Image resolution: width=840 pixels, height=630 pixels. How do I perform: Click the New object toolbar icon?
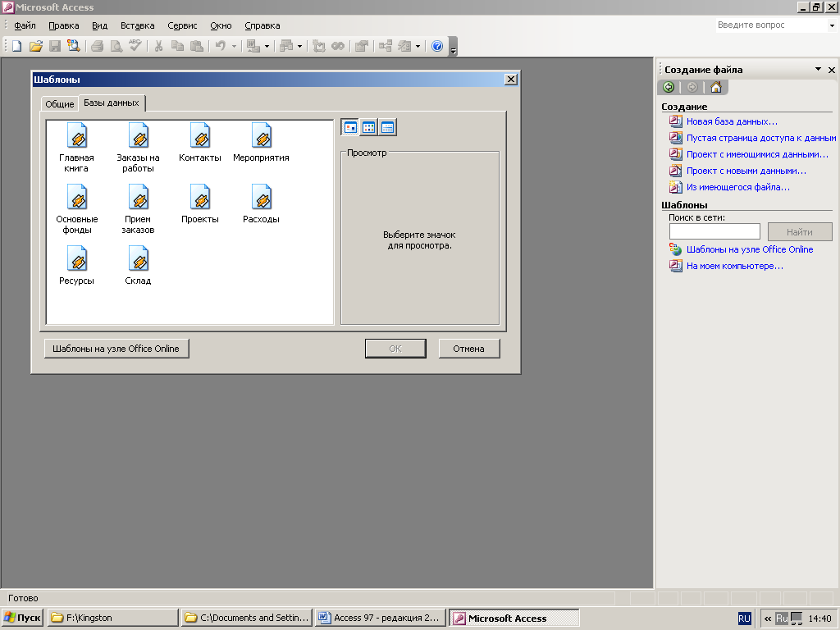(x=404, y=46)
